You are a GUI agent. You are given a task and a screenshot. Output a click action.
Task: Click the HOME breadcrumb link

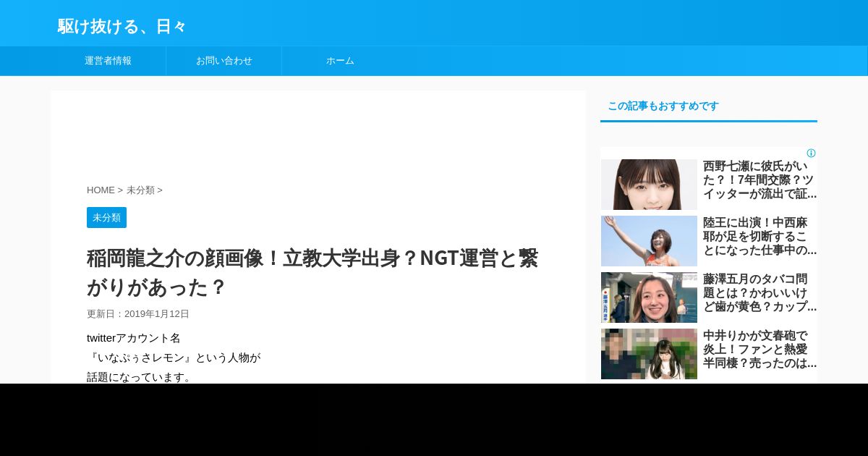101,190
